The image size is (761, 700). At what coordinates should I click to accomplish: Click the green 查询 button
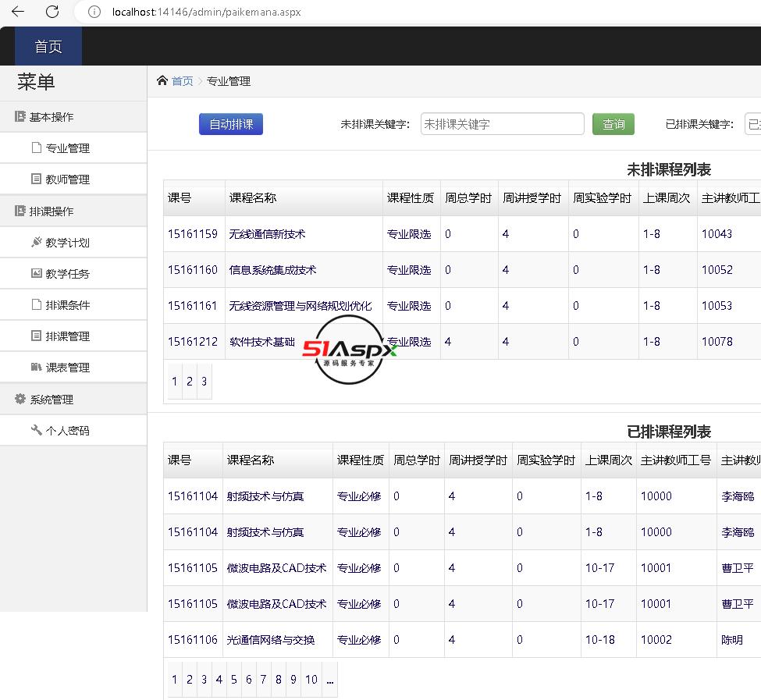tap(613, 124)
